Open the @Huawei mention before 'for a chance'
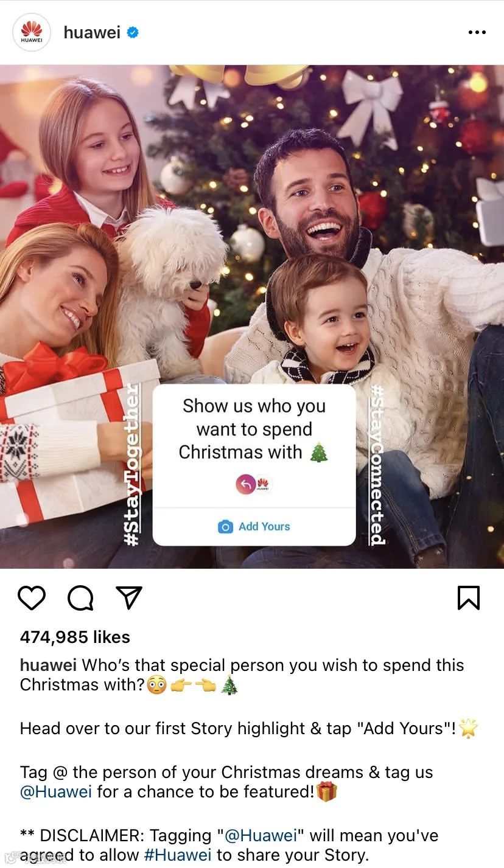The image size is (504, 868). 56,791
